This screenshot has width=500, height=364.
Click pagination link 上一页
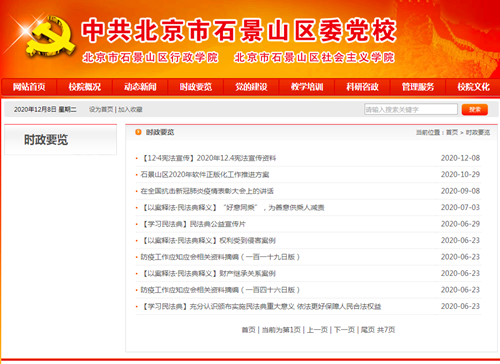click(317, 330)
